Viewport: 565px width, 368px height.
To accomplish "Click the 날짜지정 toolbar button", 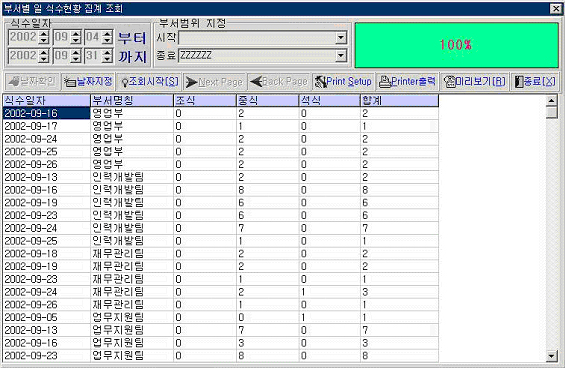I will click(88, 81).
